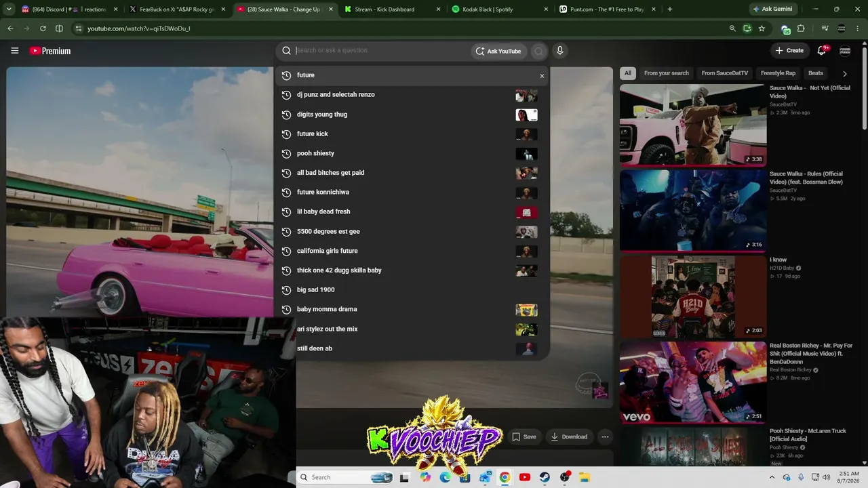The height and width of the screenshot is (488, 868).
Task: Focus the YouTube search input field
Action: coord(382,51)
